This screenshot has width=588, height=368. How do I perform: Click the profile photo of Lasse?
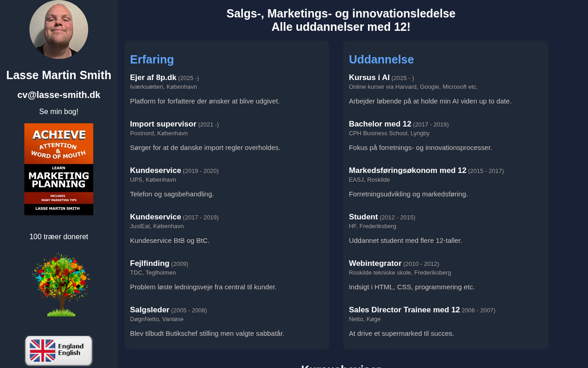pos(59,29)
